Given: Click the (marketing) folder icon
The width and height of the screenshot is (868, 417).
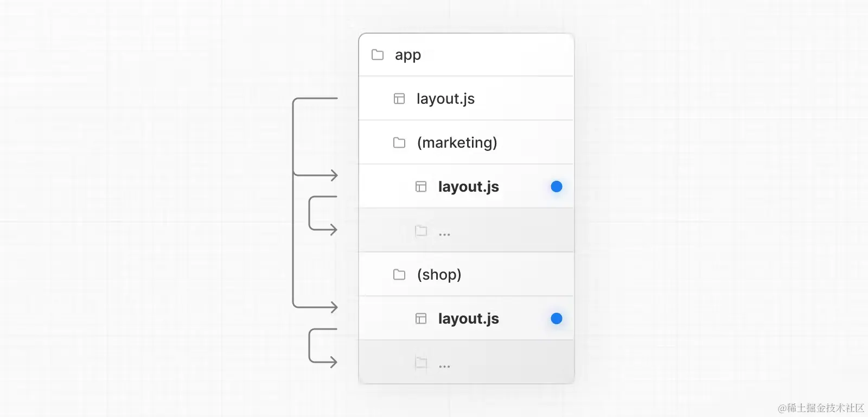Looking at the screenshot, I should click(399, 143).
